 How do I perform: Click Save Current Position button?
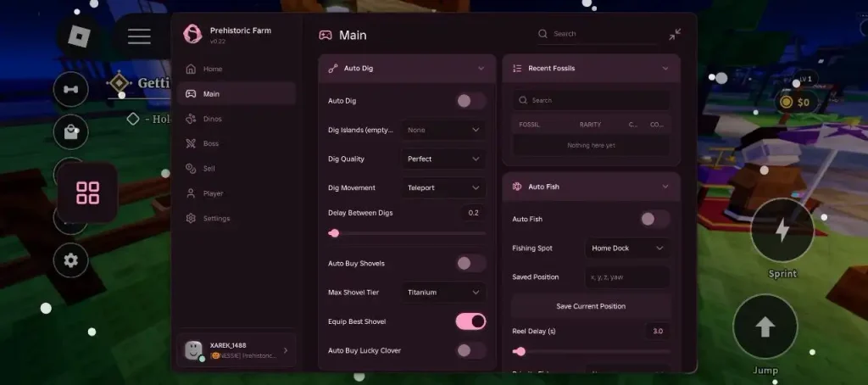[x=591, y=306]
